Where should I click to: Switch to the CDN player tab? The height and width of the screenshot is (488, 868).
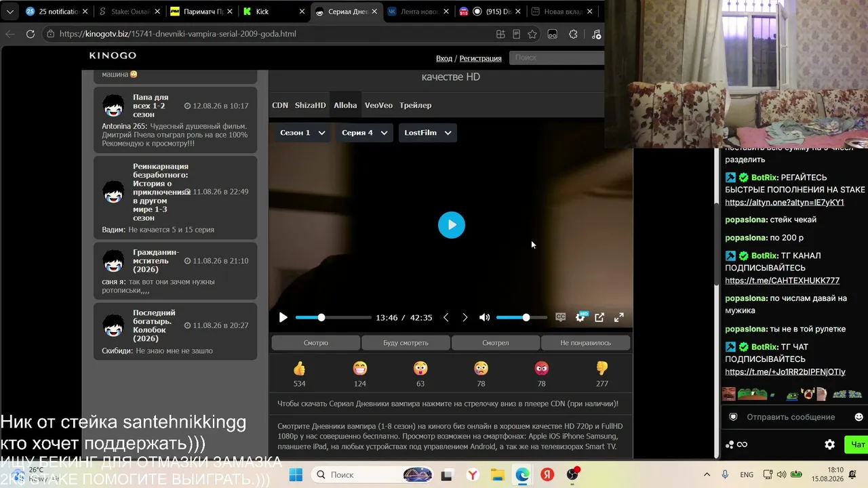click(280, 105)
